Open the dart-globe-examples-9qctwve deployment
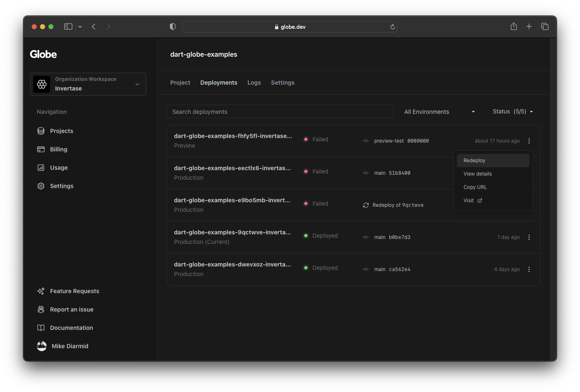Screen dimensions: 580x392 tap(232, 232)
